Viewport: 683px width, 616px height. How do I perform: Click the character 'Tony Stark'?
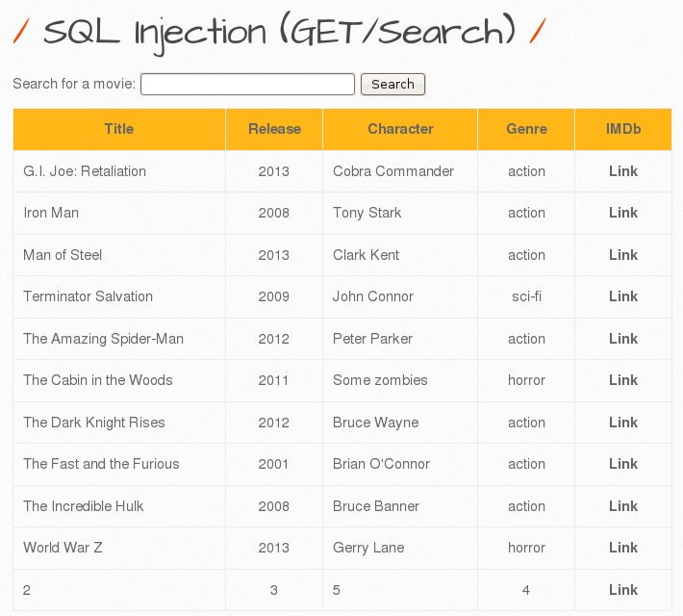click(x=367, y=213)
